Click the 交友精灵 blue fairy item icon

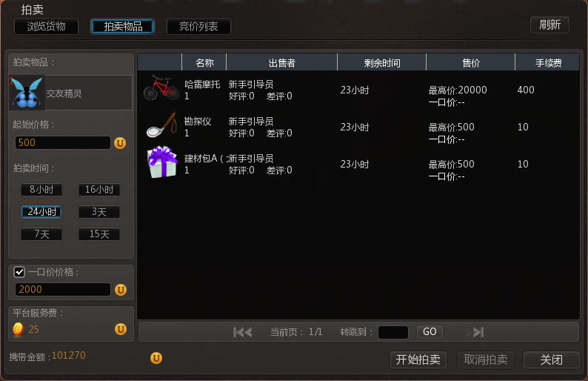(x=27, y=93)
